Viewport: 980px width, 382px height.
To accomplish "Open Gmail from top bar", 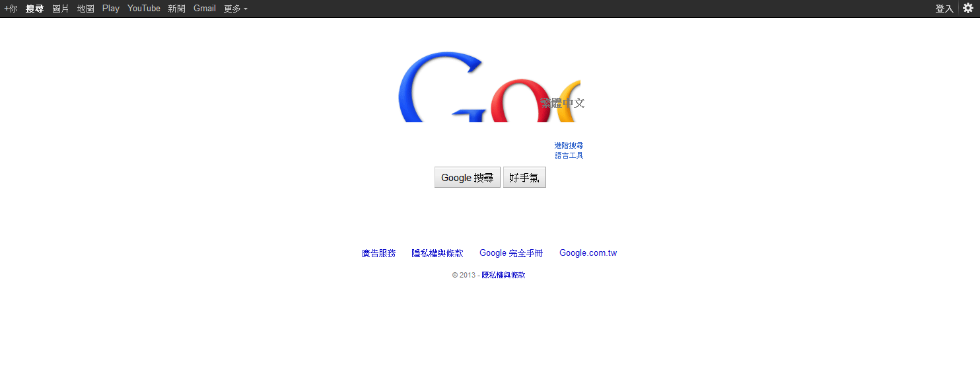I will (205, 9).
